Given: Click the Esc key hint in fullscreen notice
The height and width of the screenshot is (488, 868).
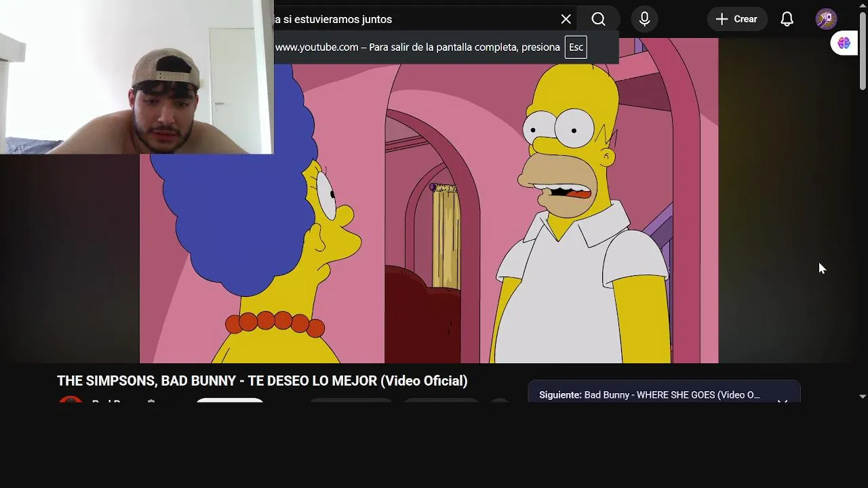Looking at the screenshot, I should pyautogui.click(x=576, y=47).
